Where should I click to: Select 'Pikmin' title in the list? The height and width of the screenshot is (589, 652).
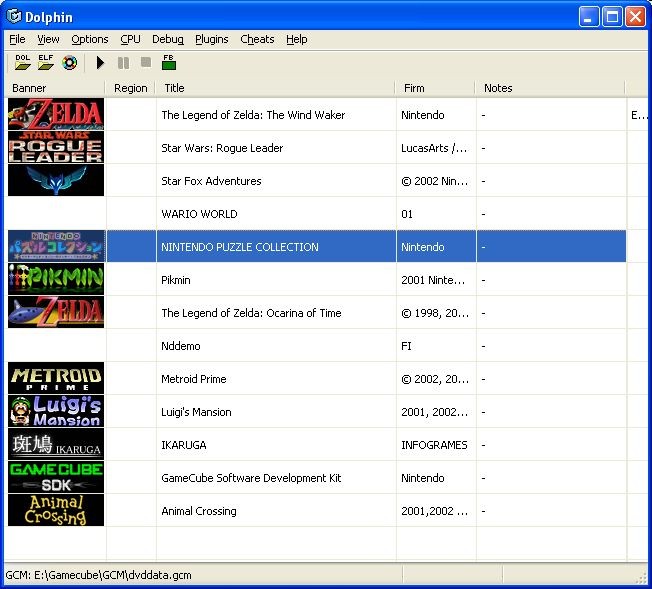point(176,280)
